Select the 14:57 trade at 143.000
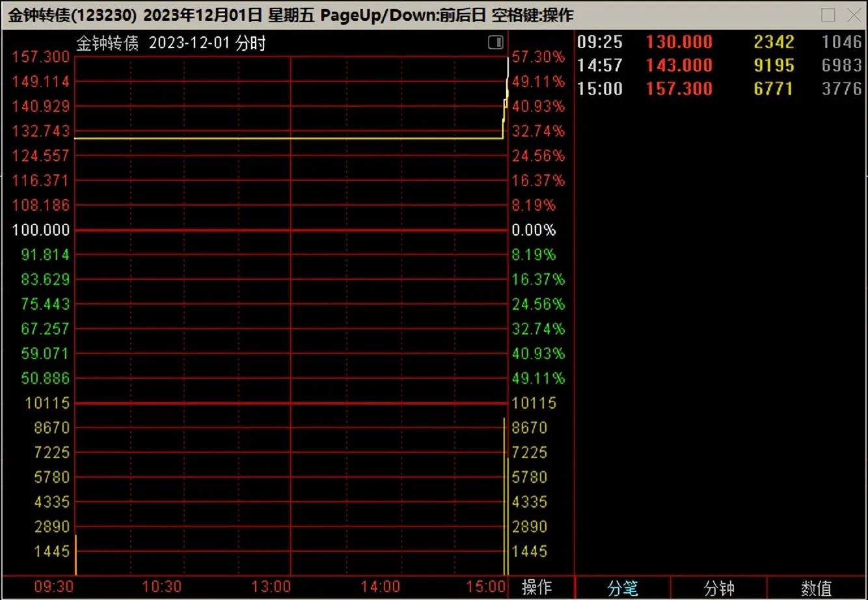The width and height of the screenshot is (868, 600). point(719,66)
